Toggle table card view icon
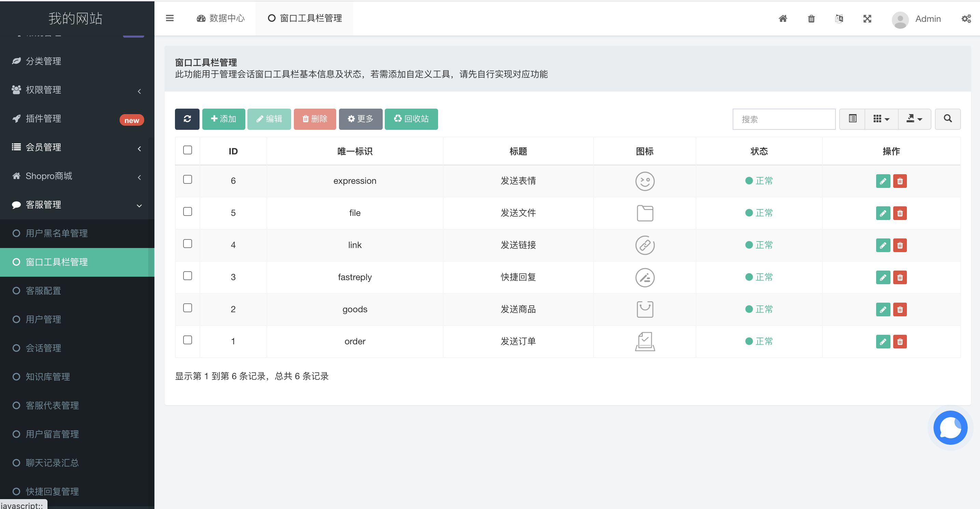Screen dimensions: 980x509 pyautogui.click(x=852, y=119)
